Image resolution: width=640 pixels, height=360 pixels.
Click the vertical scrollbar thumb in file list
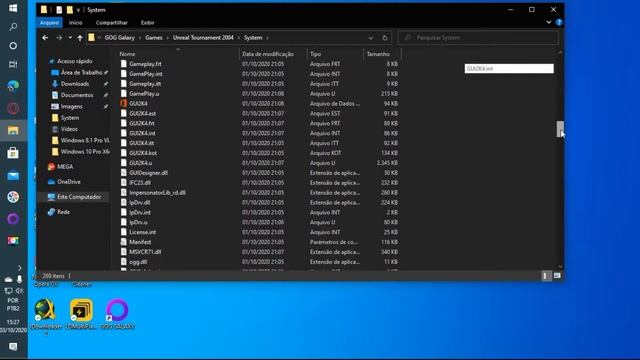[x=560, y=129]
